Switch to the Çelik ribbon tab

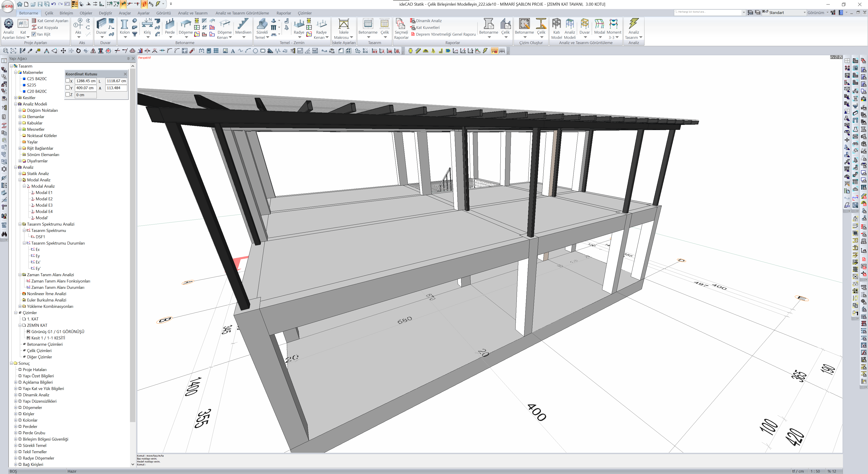point(49,13)
